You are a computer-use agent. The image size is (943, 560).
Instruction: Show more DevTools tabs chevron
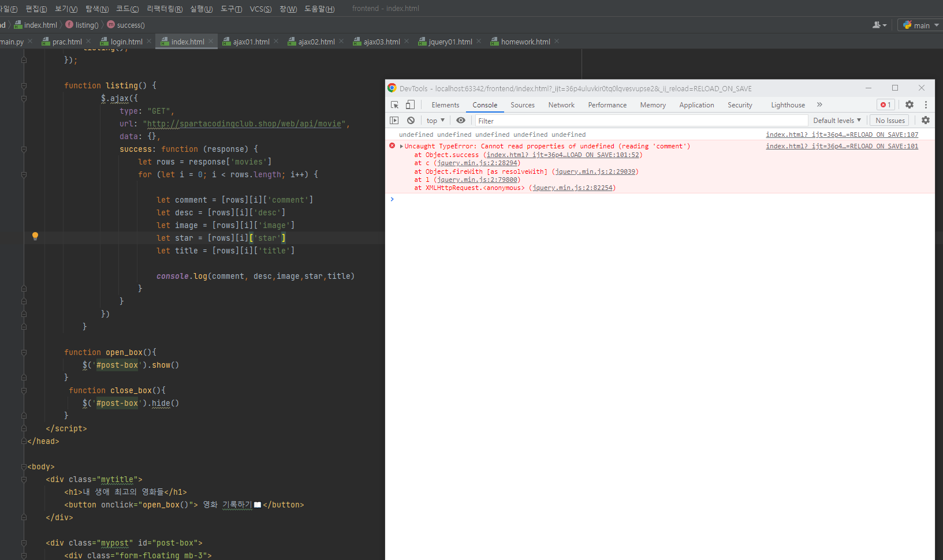819,104
